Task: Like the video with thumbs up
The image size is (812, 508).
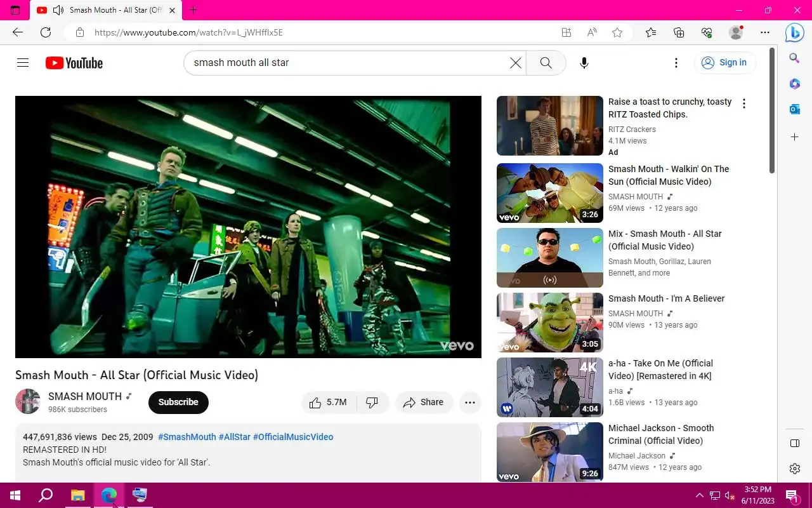Action: (328, 402)
